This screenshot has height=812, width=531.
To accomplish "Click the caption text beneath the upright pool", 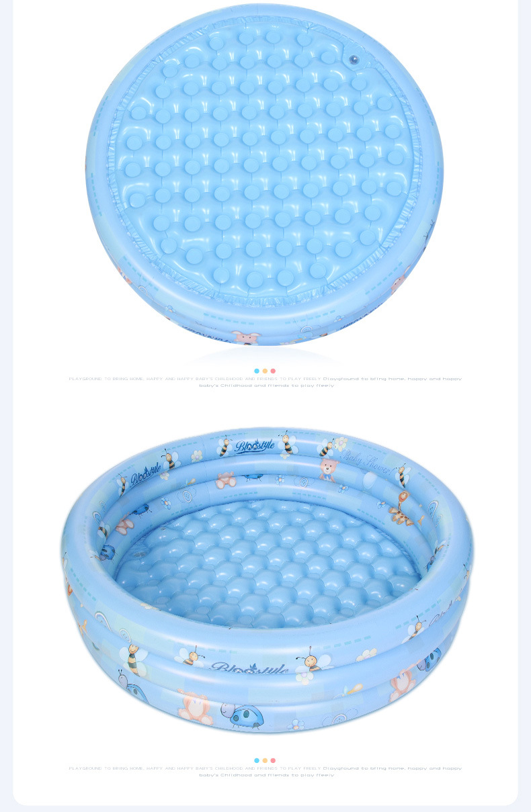I will coord(265,771).
